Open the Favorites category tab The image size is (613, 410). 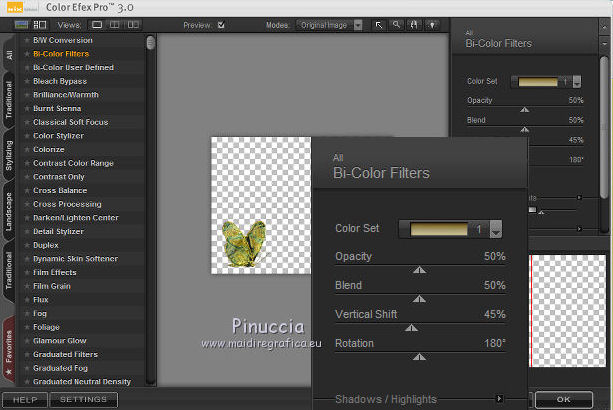[x=9, y=350]
